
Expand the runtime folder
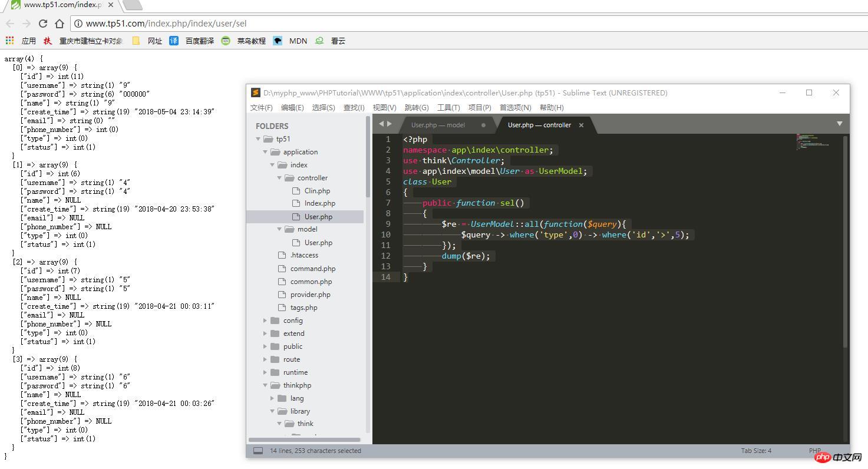[x=265, y=372]
